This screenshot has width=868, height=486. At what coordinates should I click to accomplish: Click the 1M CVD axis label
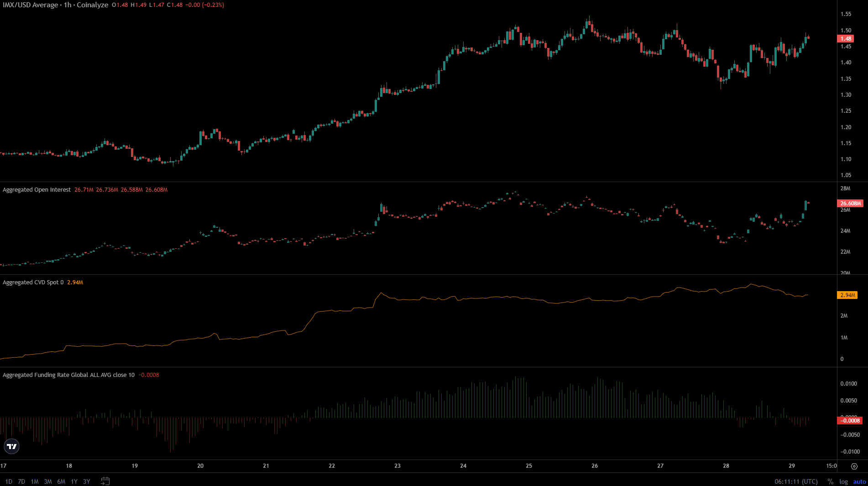coord(844,338)
